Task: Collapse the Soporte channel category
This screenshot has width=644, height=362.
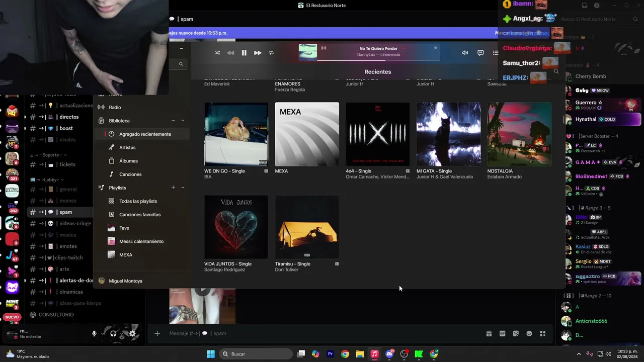Action: (x=48, y=155)
